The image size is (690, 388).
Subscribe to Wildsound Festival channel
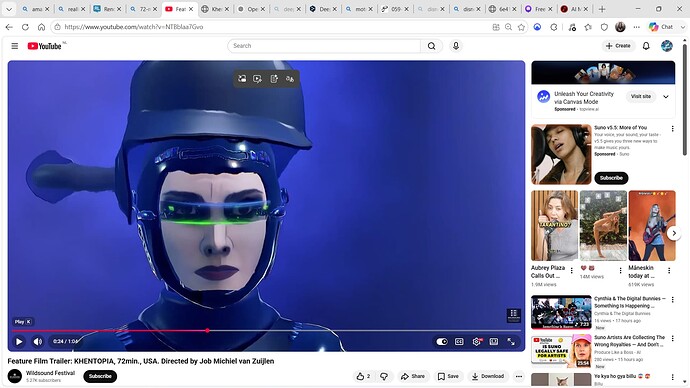point(100,376)
